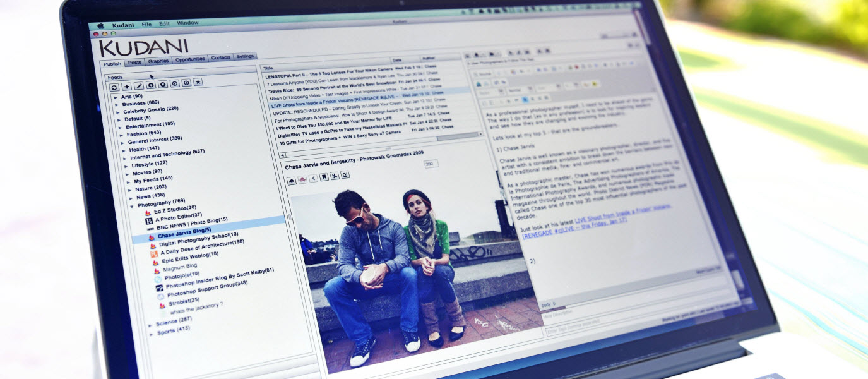Select the Photojojo(10) feed
The height and width of the screenshot is (379, 868).
pyautogui.click(x=182, y=275)
